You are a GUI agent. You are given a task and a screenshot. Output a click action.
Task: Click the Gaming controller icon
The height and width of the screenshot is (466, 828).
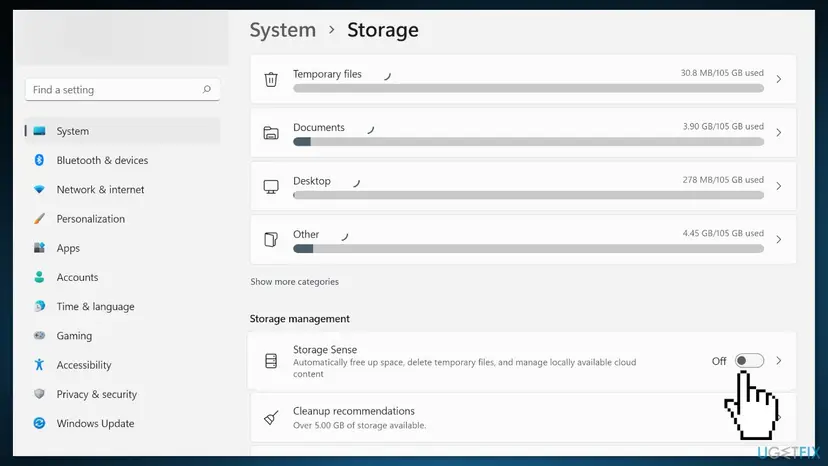pos(39,335)
